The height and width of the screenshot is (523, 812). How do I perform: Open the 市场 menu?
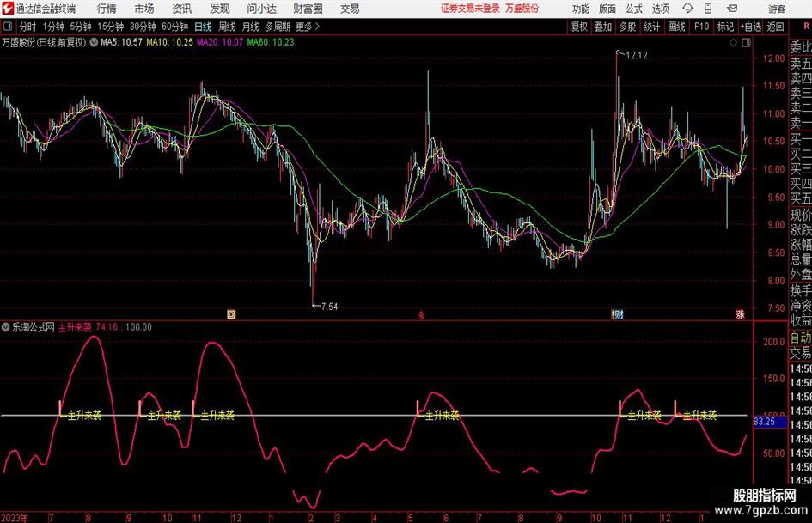[x=144, y=9]
